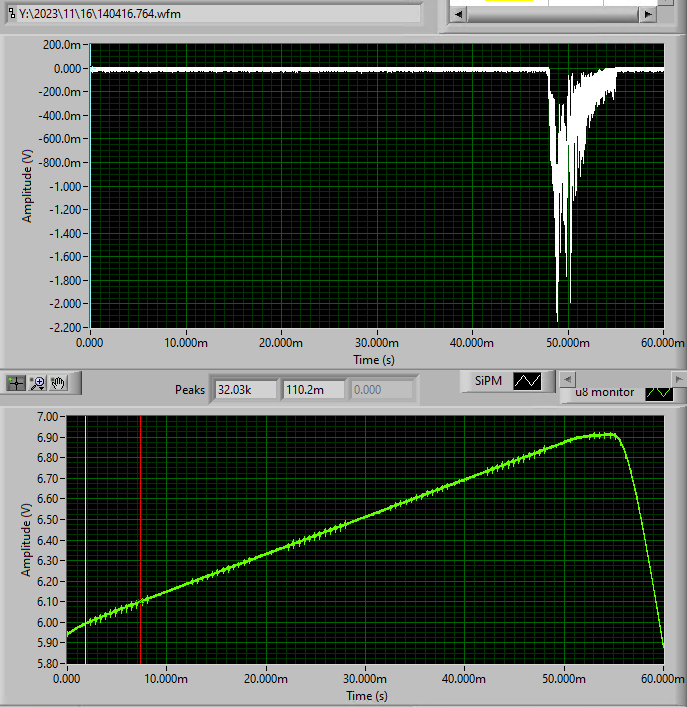Select the hand panning tool
687x707 pixels.
point(58,383)
